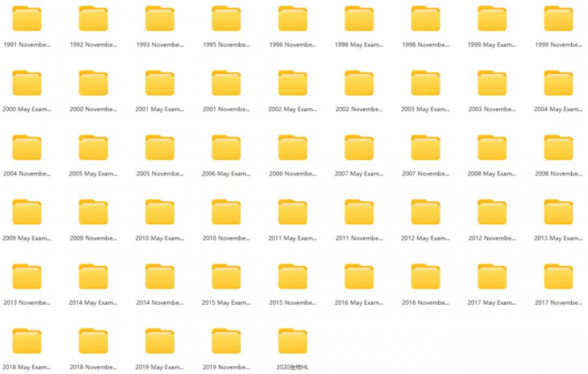Select the 1999 November folder icon
Viewport: 588px width, 374px height.
(x=559, y=18)
